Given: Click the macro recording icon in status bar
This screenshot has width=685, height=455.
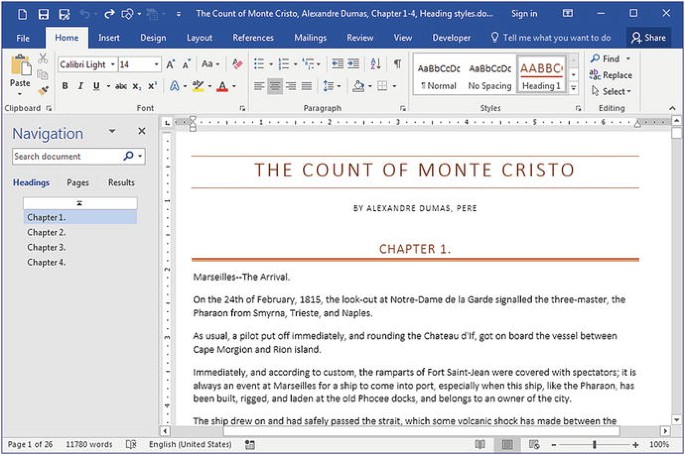Looking at the screenshot, I should point(249,445).
